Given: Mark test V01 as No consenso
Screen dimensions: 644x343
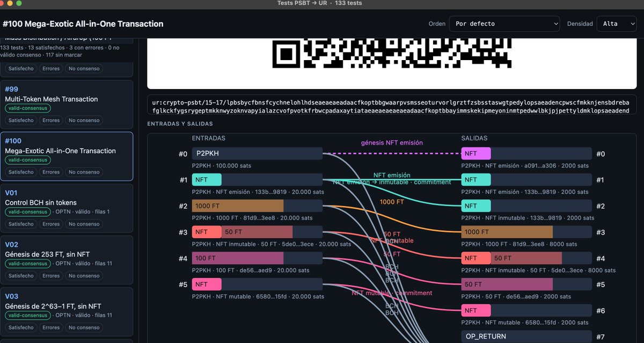Looking at the screenshot, I should click(x=84, y=224).
